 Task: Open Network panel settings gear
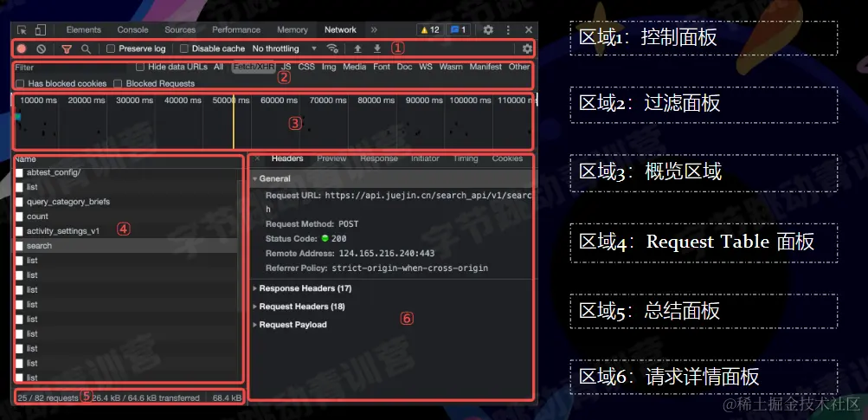[527, 48]
